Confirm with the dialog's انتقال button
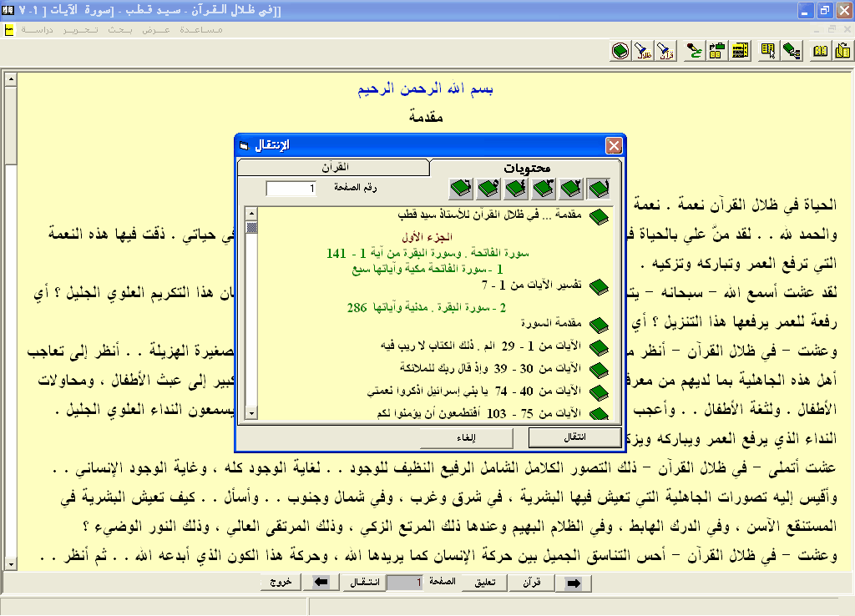This screenshot has height=616, width=855. [574, 437]
